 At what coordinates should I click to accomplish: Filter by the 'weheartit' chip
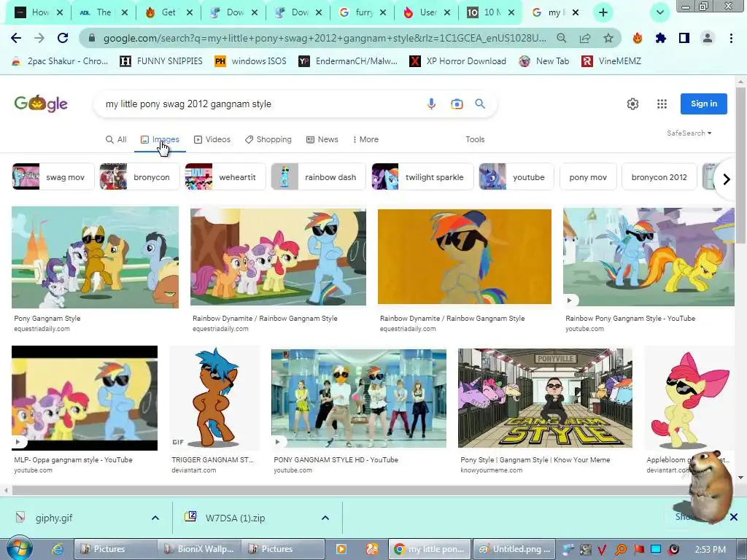click(x=225, y=176)
